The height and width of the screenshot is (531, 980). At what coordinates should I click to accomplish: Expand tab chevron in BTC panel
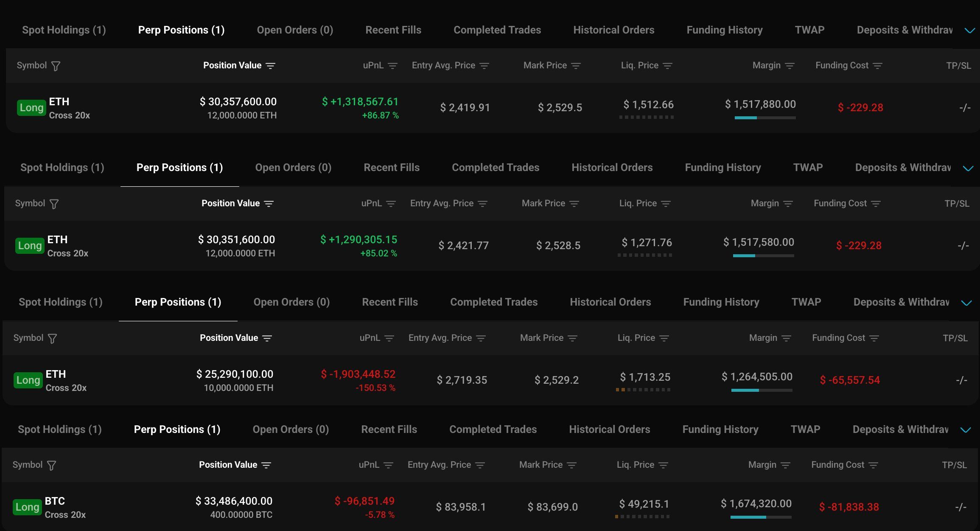[965, 430]
